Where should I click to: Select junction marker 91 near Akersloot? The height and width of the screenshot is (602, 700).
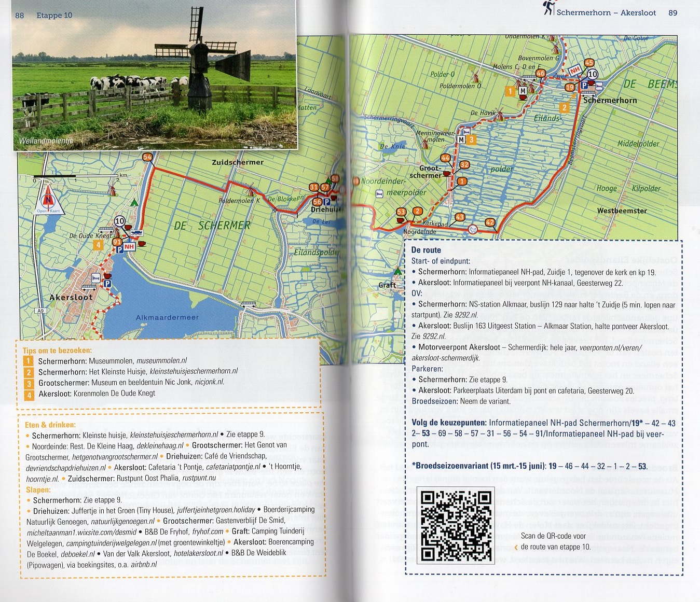[117, 242]
